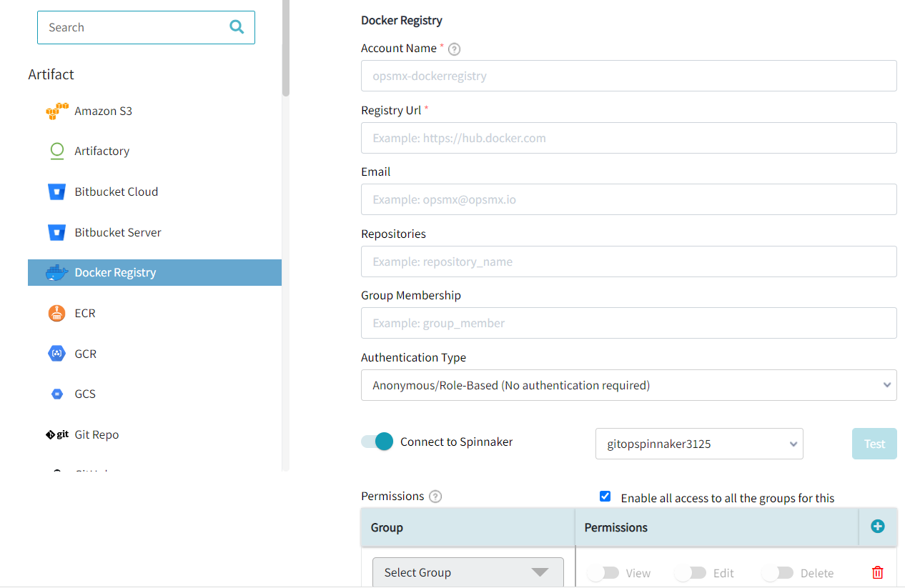Screen dimensions: 905x588
Task: Select the Bitbucket Server icon
Action: (x=56, y=231)
